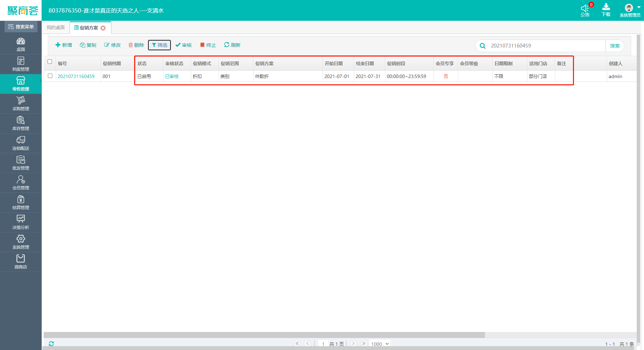This screenshot has width=644, height=350.
Task: Toggle the select-all header checkbox
Action: click(50, 62)
